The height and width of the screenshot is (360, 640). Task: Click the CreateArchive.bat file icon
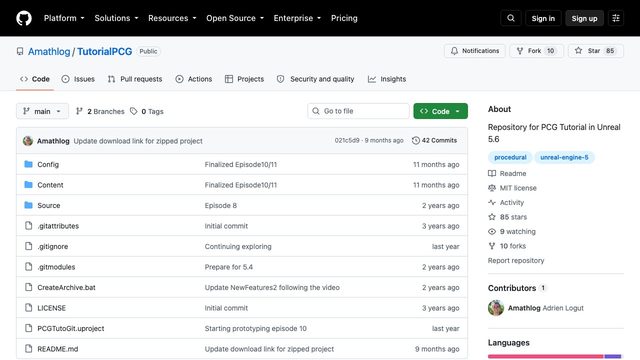(28, 287)
